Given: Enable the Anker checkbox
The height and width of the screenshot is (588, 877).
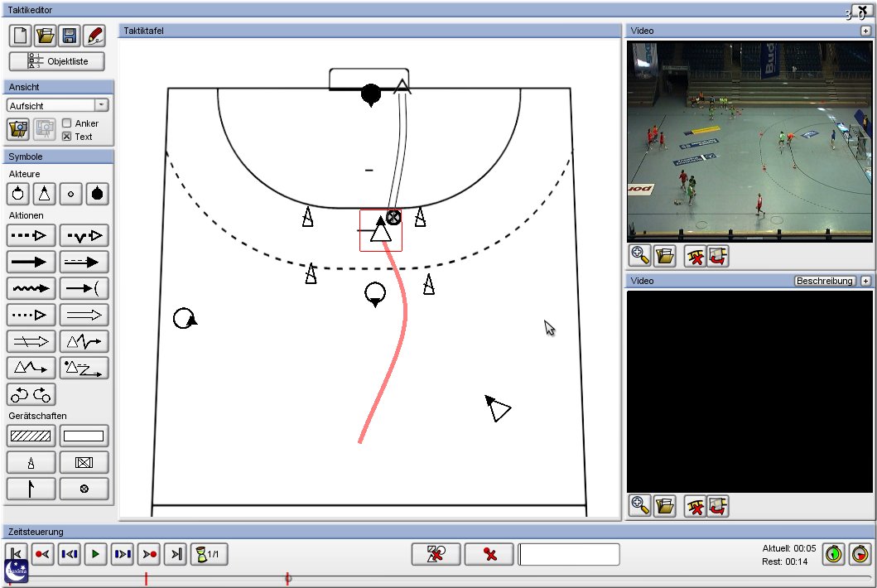Looking at the screenshot, I should click(x=67, y=123).
